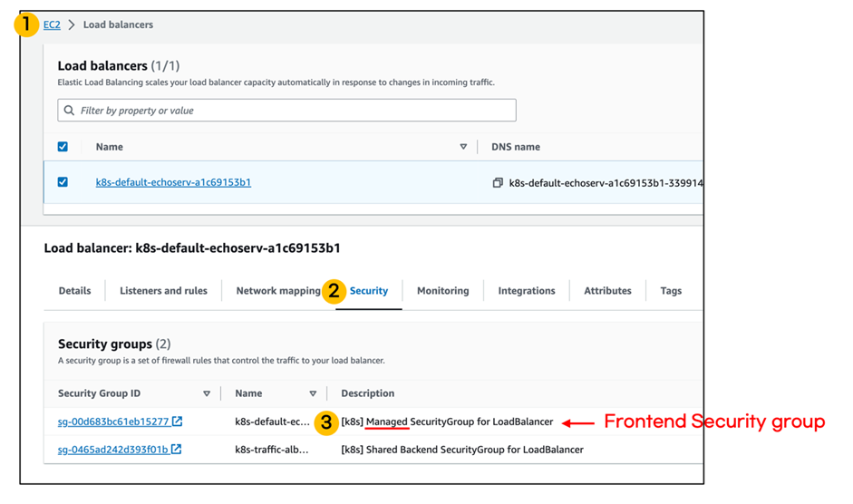853x504 pixels.
Task: Switch to the Monitoring tab
Action: coord(443,291)
